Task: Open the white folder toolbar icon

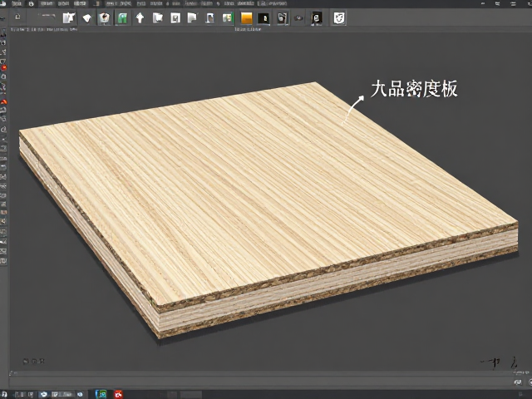Action: [157, 17]
